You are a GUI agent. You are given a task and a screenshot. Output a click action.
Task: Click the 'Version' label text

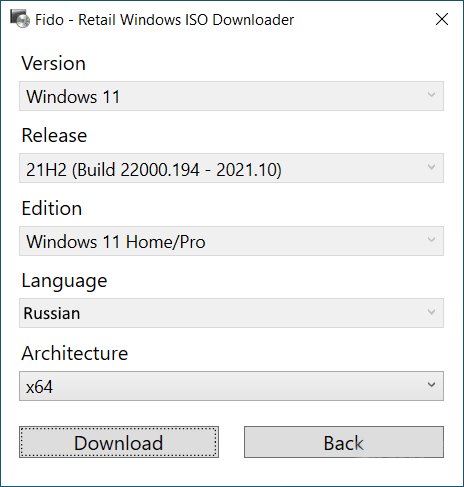point(54,63)
